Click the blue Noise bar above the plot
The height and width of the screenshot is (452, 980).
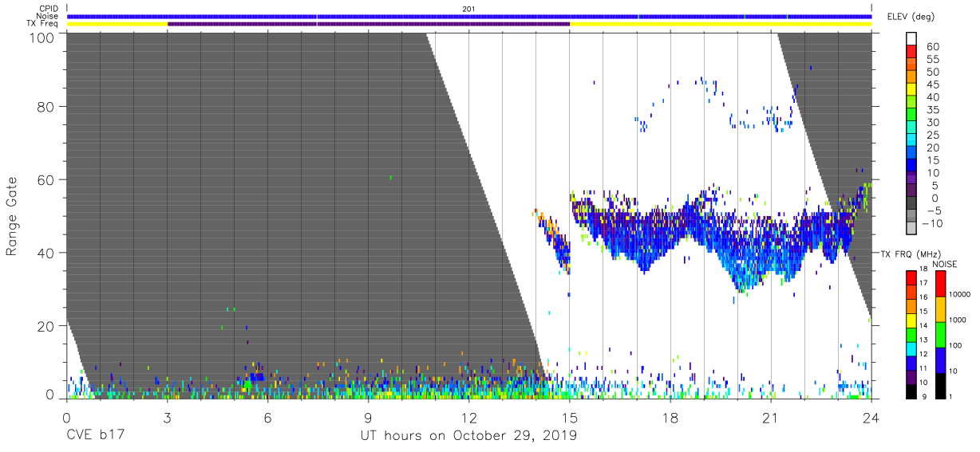pos(469,16)
